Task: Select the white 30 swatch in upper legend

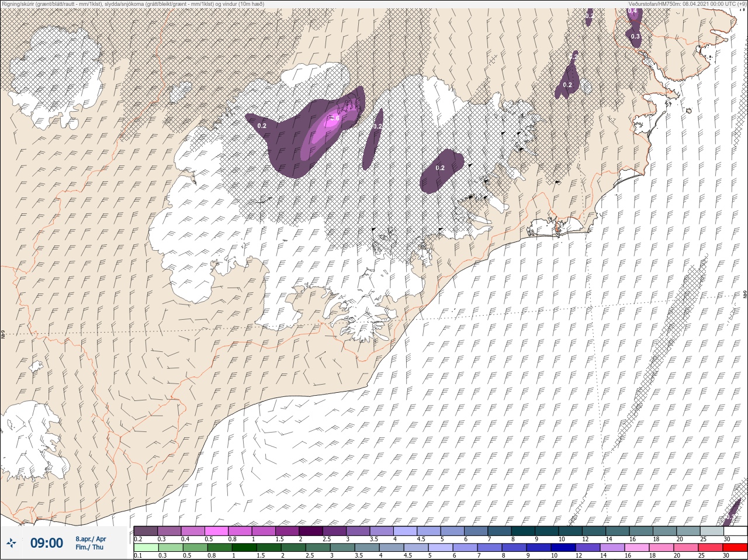Action: [735, 531]
